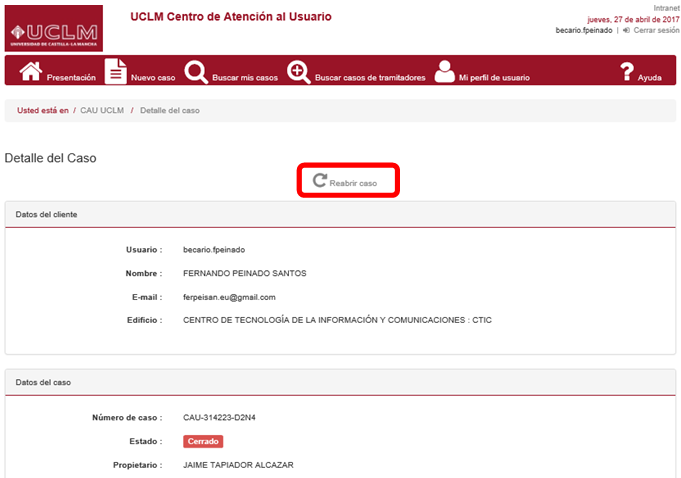Click the UCLM university logo
Screen dimensions: 681x478
click(53, 29)
